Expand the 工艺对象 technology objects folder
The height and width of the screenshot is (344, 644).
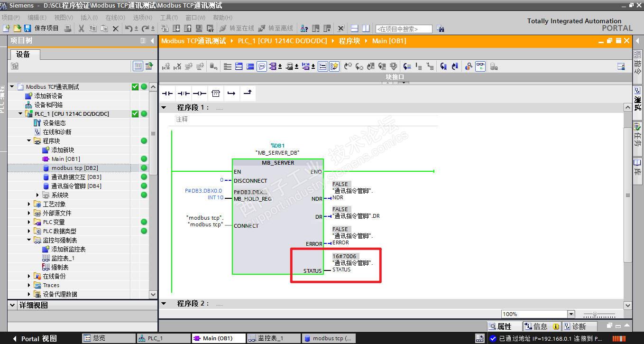[x=29, y=204]
